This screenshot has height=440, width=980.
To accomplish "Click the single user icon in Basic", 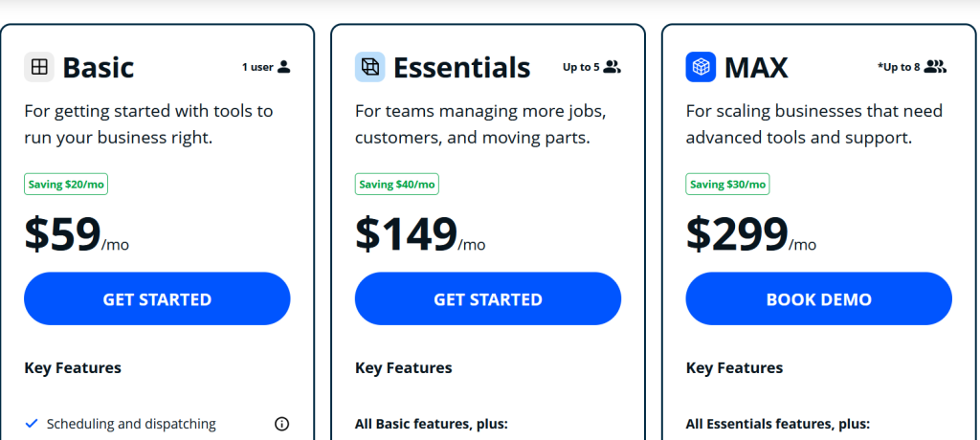I will pos(283,67).
